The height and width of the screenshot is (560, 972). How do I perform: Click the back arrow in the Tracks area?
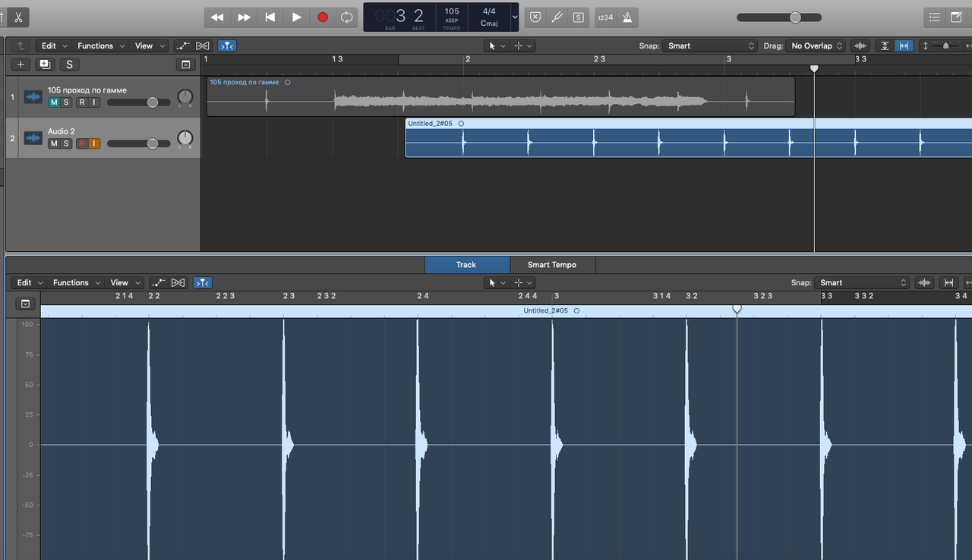[x=21, y=46]
